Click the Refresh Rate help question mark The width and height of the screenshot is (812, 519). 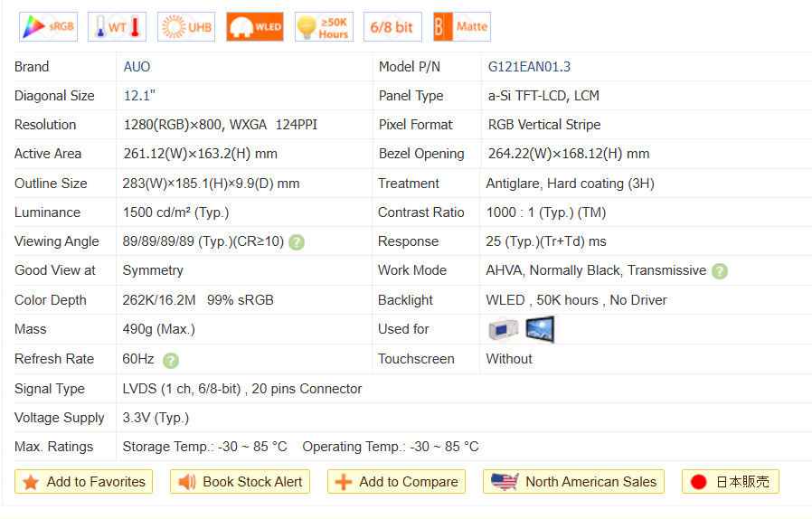pos(171,360)
